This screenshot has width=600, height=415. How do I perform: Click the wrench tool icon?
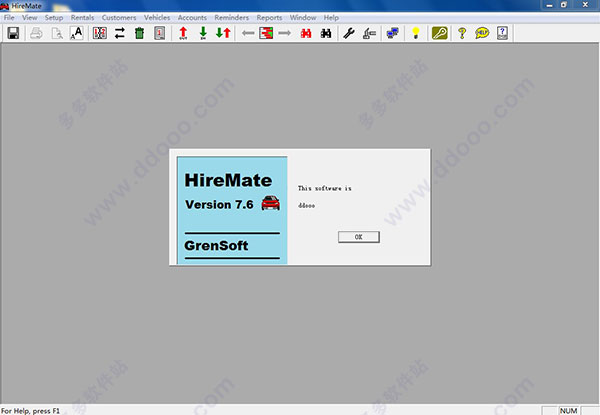349,33
